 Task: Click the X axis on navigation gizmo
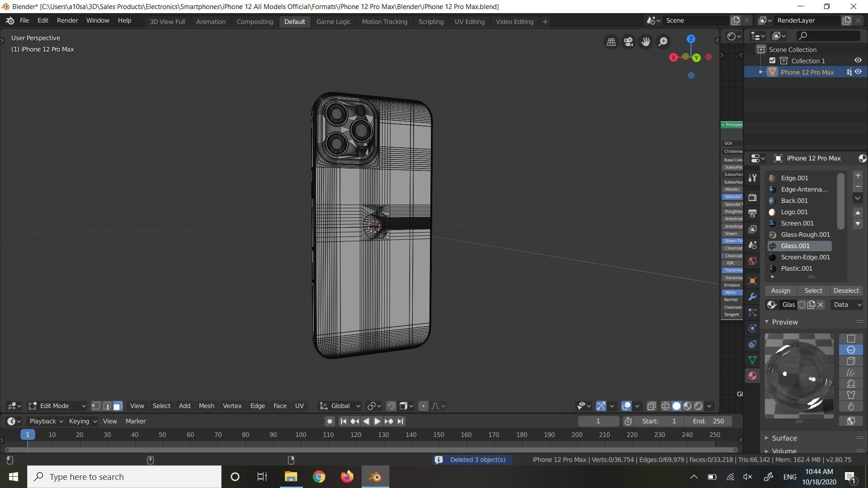[x=674, y=57]
